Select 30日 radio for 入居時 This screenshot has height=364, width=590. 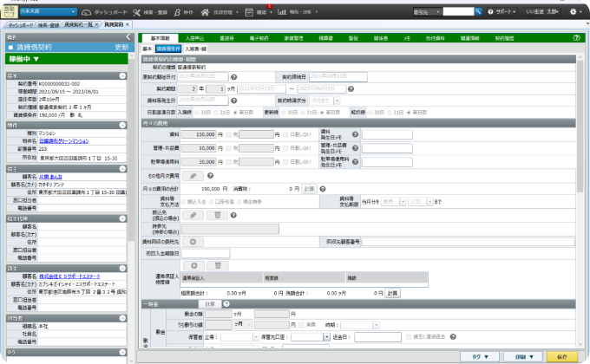[x=196, y=113]
